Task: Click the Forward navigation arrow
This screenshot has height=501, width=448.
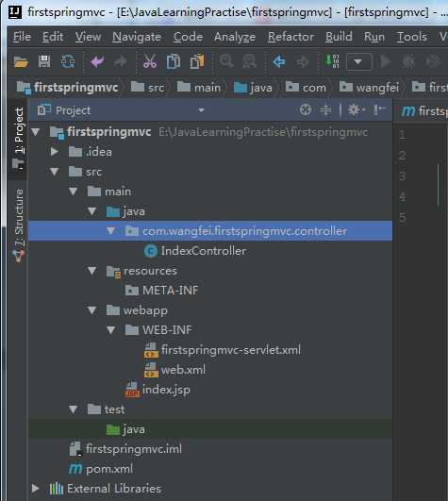Action: [303, 61]
